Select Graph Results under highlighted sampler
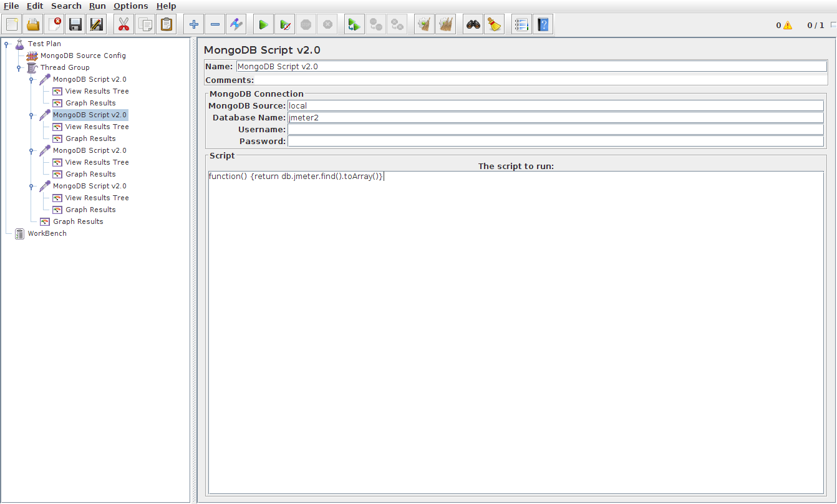837x504 pixels. click(90, 138)
